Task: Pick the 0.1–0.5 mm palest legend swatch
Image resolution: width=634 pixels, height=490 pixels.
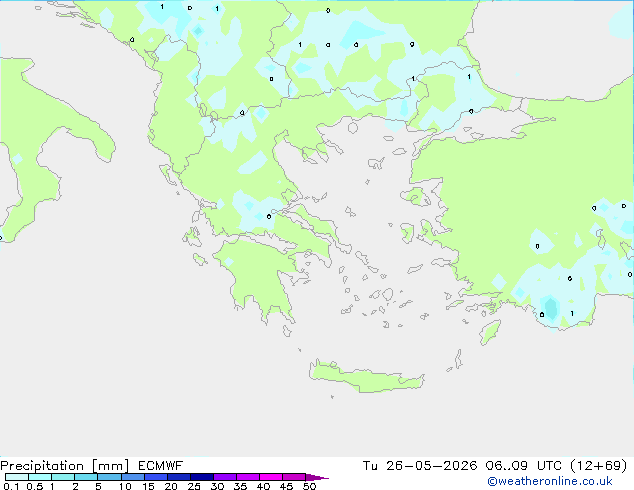Action: click(x=17, y=477)
